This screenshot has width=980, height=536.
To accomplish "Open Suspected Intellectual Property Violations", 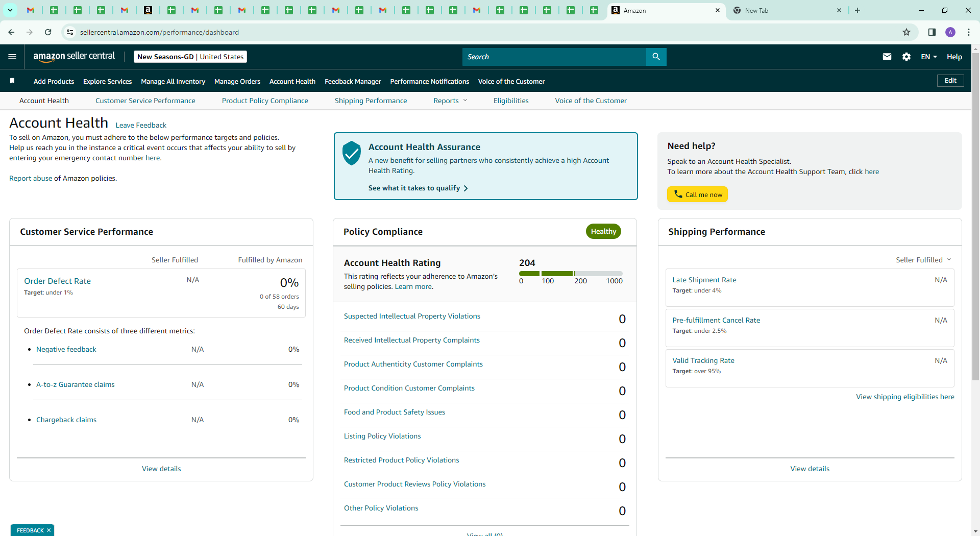I will [x=412, y=316].
